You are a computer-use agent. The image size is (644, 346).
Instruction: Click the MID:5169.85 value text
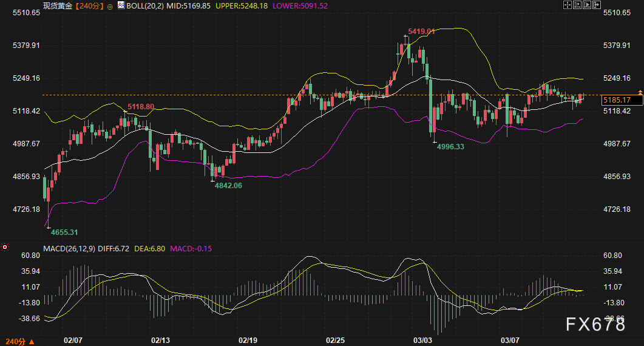(x=189, y=6)
